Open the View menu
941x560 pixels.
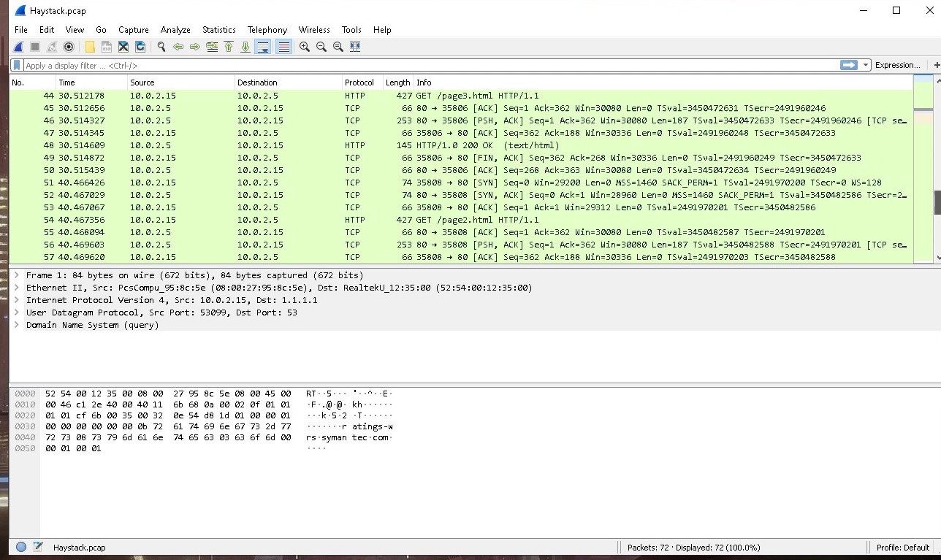click(x=75, y=30)
